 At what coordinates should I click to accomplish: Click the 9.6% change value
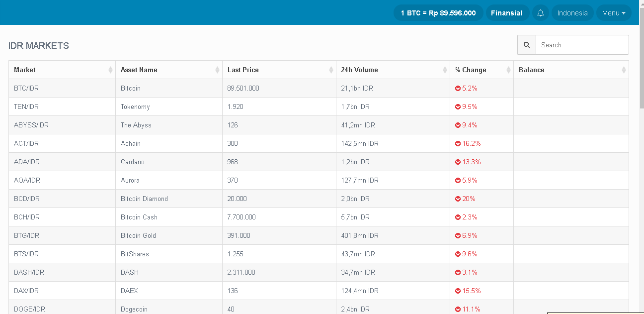point(470,254)
